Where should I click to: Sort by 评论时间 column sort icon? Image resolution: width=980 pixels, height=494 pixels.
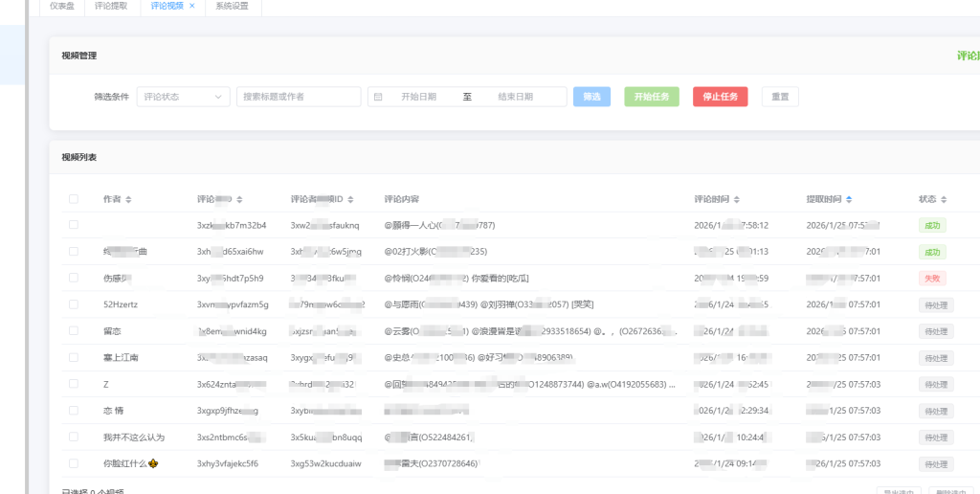click(736, 199)
